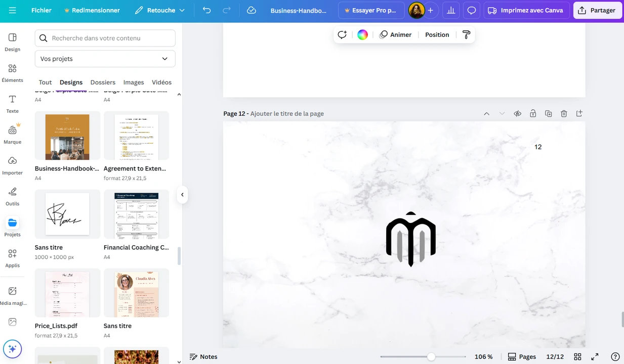Click the Animer button
Image resolution: width=624 pixels, height=364 pixels.
tap(396, 35)
